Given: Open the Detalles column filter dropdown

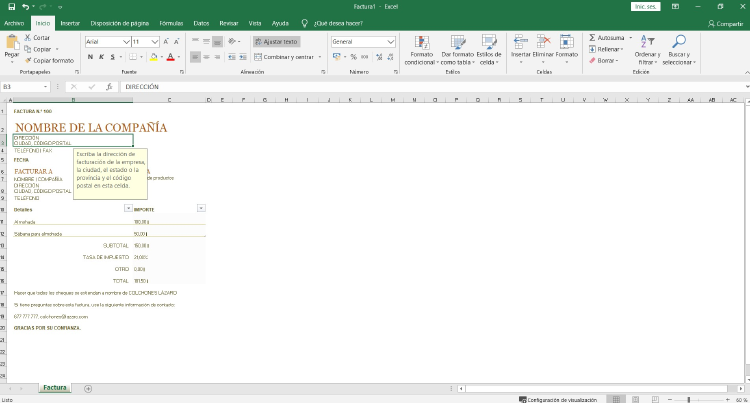Looking at the screenshot, I should pyautogui.click(x=127, y=208).
